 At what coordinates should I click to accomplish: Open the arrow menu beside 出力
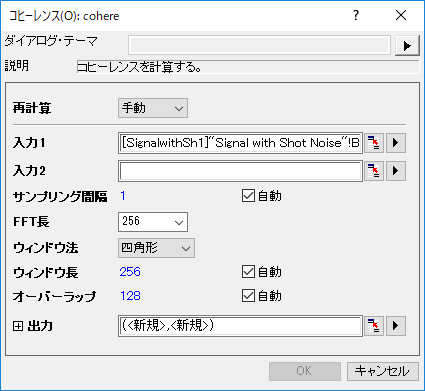pyautogui.click(x=396, y=326)
